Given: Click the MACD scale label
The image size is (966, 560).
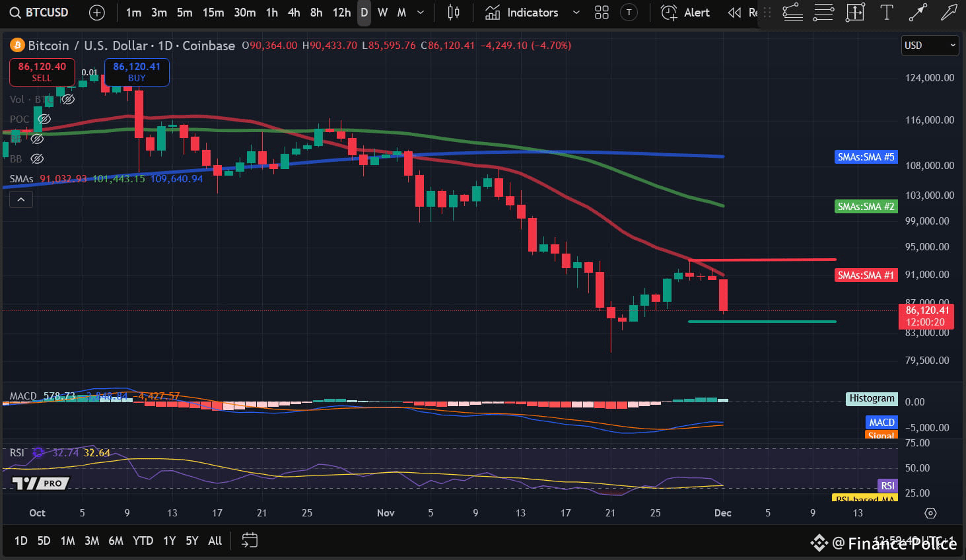Looking at the screenshot, I should coord(881,423).
